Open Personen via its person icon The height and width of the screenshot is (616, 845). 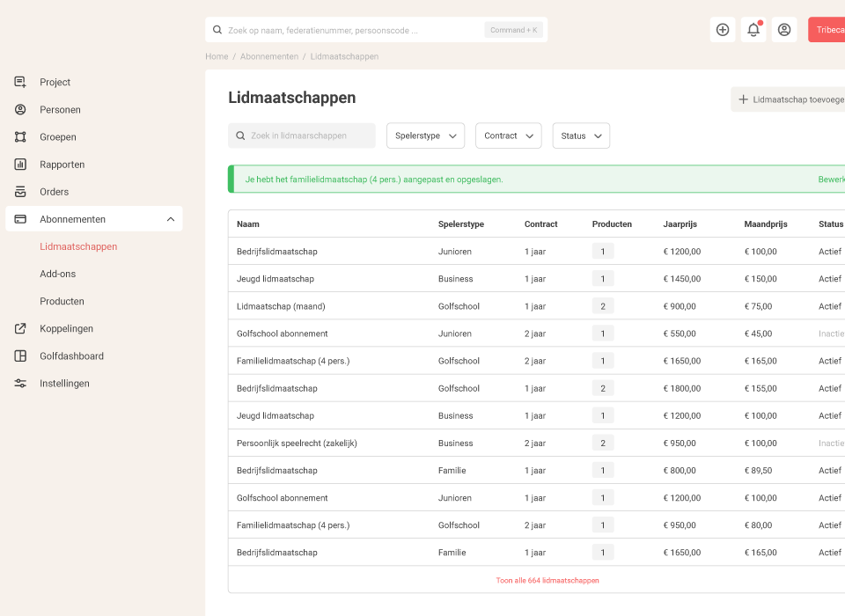click(x=20, y=110)
